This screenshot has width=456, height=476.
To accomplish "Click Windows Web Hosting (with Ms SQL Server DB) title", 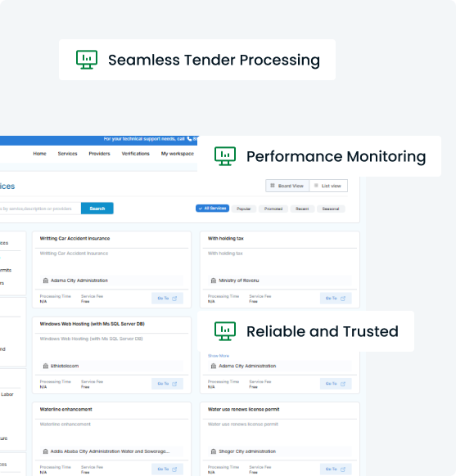I will pyautogui.click(x=92, y=324).
